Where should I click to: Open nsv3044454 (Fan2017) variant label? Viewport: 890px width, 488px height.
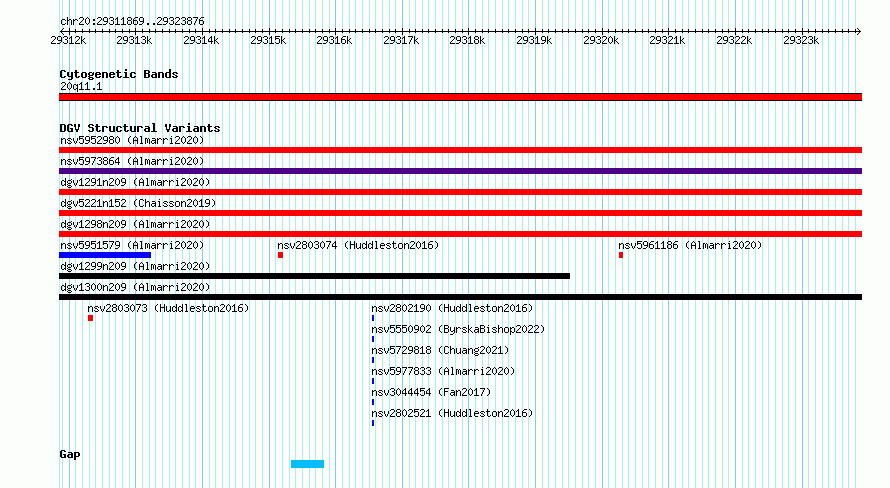coord(431,392)
